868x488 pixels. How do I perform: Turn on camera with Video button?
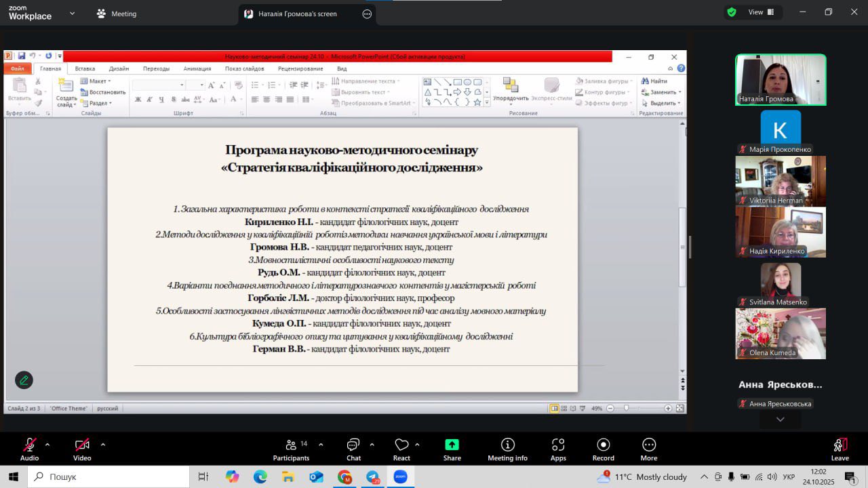coord(82,449)
